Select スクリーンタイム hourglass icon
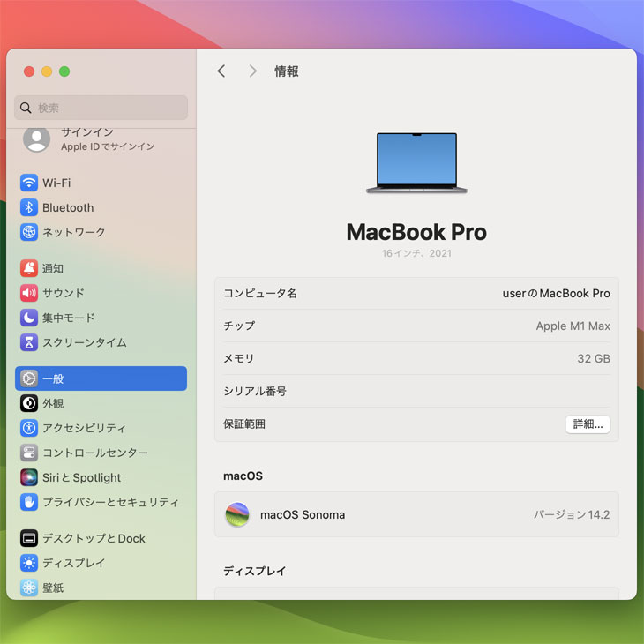The image size is (644, 644). pyautogui.click(x=29, y=342)
